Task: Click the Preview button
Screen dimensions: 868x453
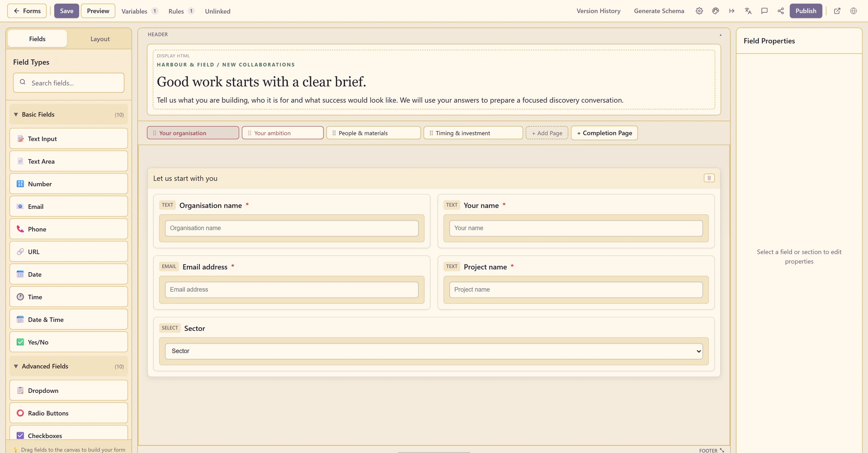Action: (98, 11)
